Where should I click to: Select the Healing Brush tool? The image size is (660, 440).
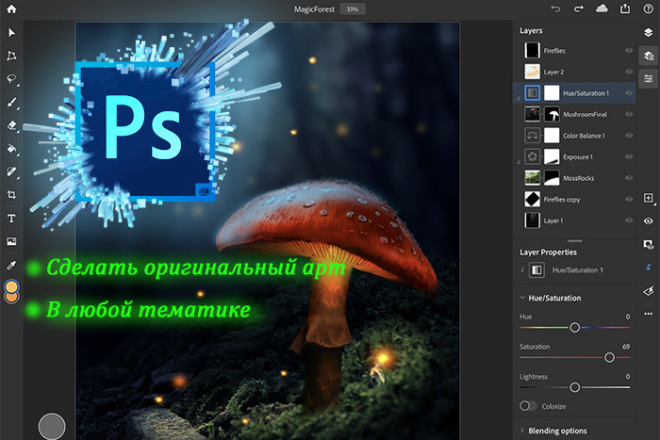click(11, 171)
